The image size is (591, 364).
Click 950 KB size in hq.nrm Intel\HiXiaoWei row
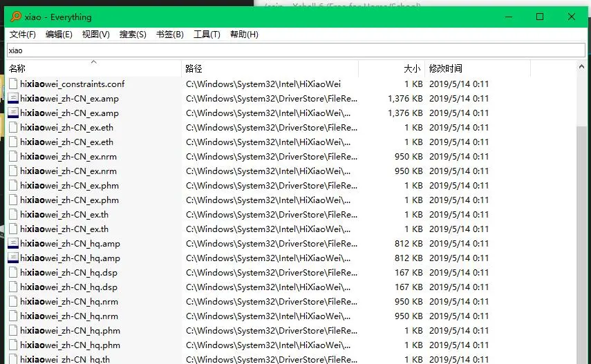tap(409, 316)
